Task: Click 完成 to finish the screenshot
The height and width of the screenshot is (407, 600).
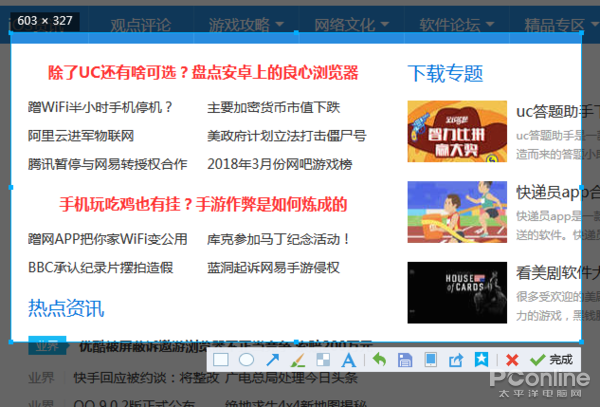Action: click(x=551, y=360)
